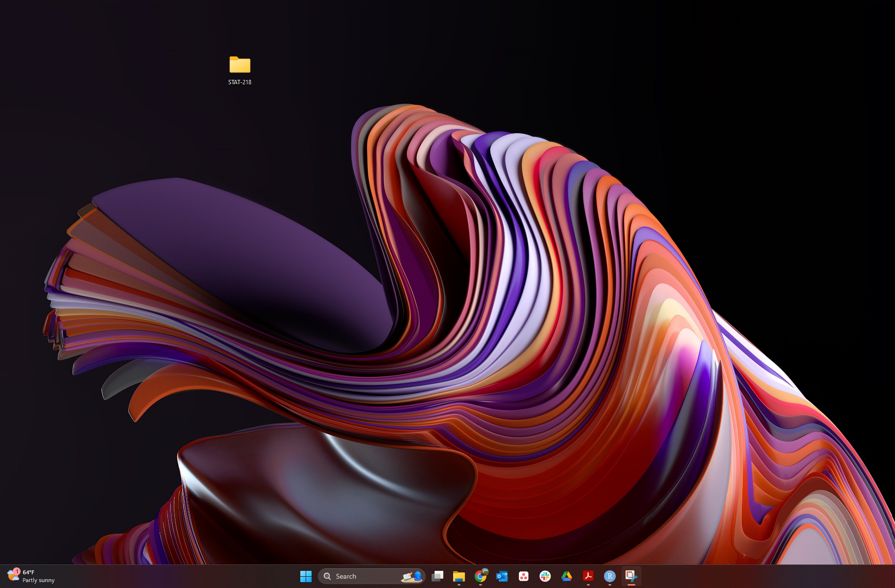Open Slack from the taskbar

545,576
